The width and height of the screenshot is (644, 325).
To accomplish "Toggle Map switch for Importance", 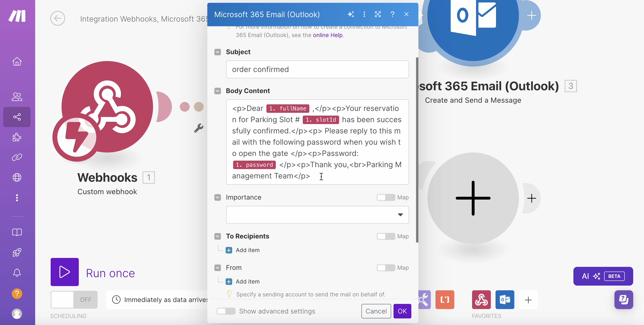I will pyautogui.click(x=386, y=197).
